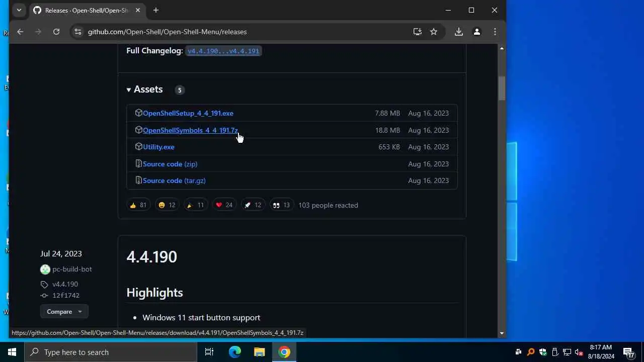Image resolution: width=644 pixels, height=362 pixels.
Task: Click the muted volume tray icon
Action: pyautogui.click(x=579, y=352)
